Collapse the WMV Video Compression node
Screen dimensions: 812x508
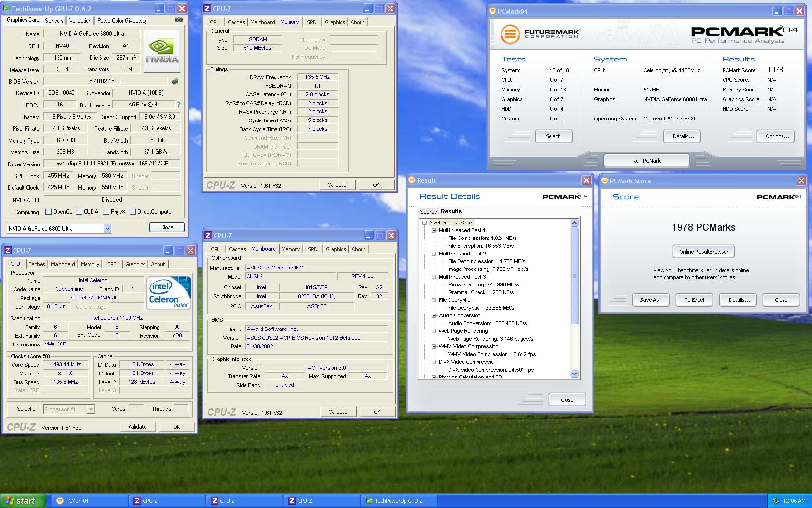434,346
